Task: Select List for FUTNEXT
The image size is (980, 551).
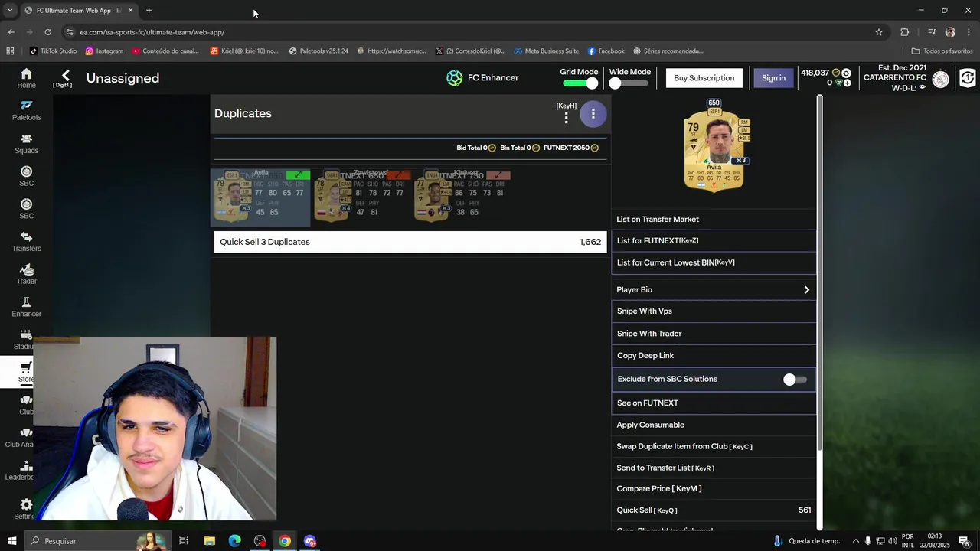Action: 714,241
